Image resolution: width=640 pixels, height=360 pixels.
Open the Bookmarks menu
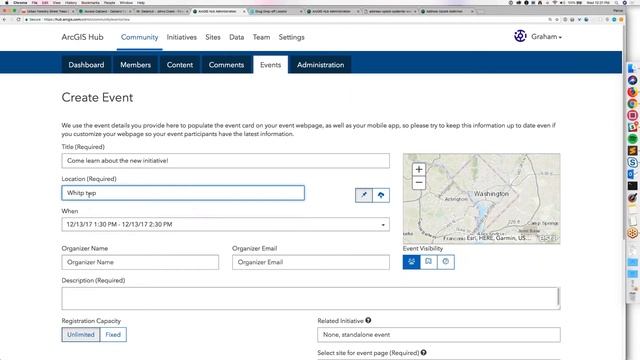pos(90,2)
